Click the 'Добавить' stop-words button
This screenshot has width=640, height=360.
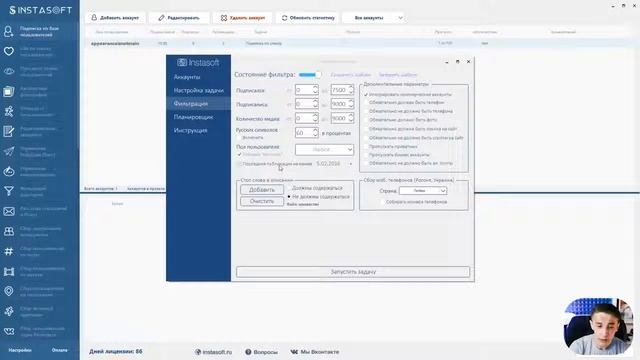(x=262, y=190)
